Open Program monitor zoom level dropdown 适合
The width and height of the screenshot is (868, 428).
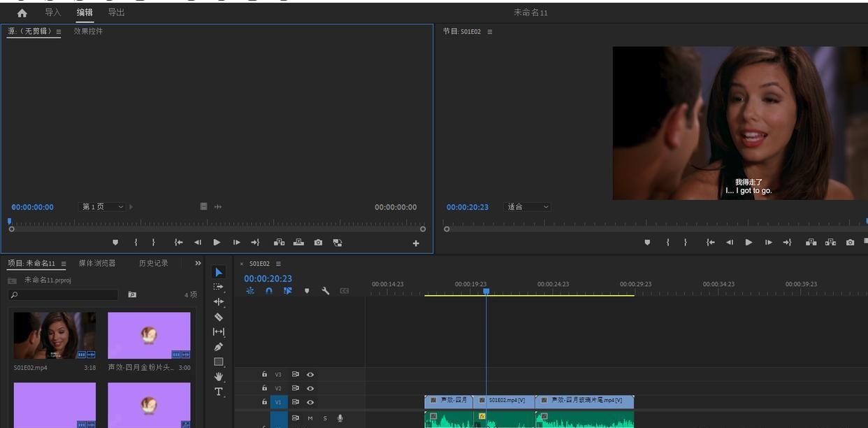click(x=528, y=207)
